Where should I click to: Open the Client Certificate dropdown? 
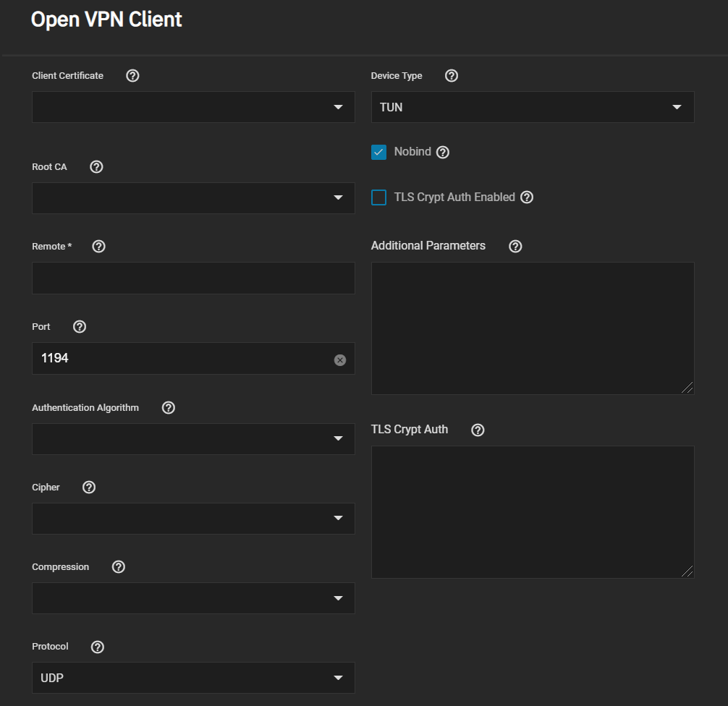pyautogui.click(x=193, y=107)
